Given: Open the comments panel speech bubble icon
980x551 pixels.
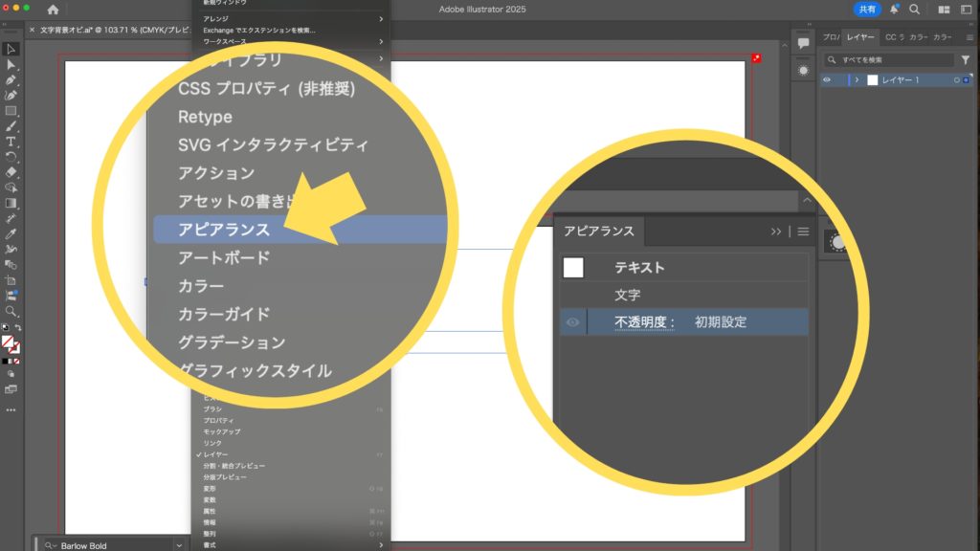Looking at the screenshot, I should 803,42.
